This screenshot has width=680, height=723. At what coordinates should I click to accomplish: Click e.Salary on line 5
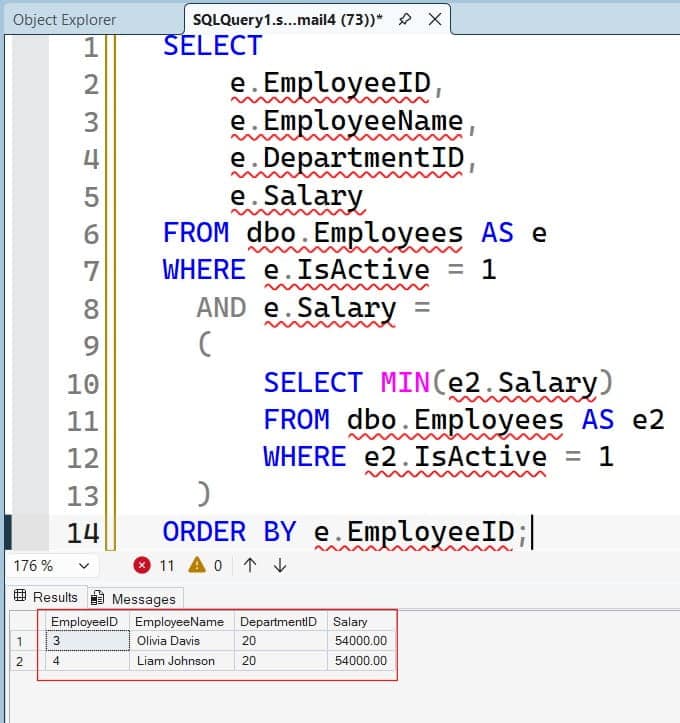[297, 197]
